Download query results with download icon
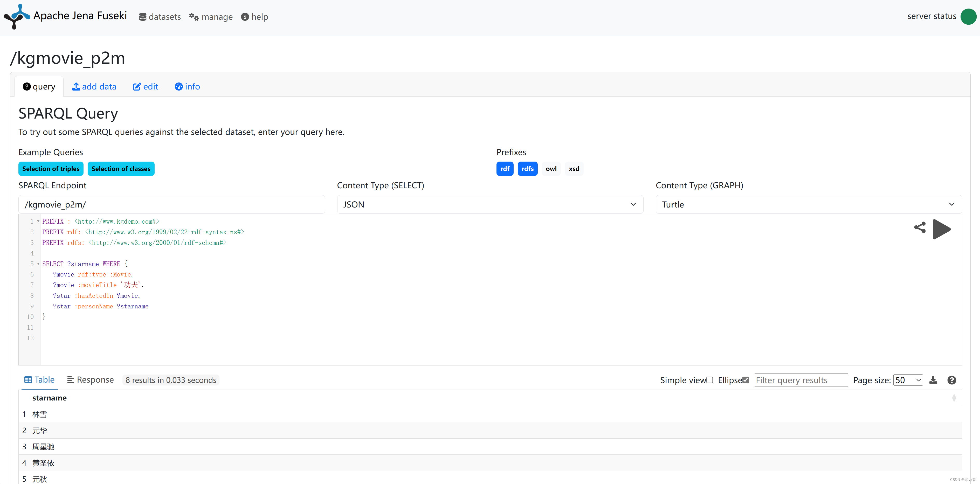This screenshot has height=484, width=980. (x=933, y=380)
